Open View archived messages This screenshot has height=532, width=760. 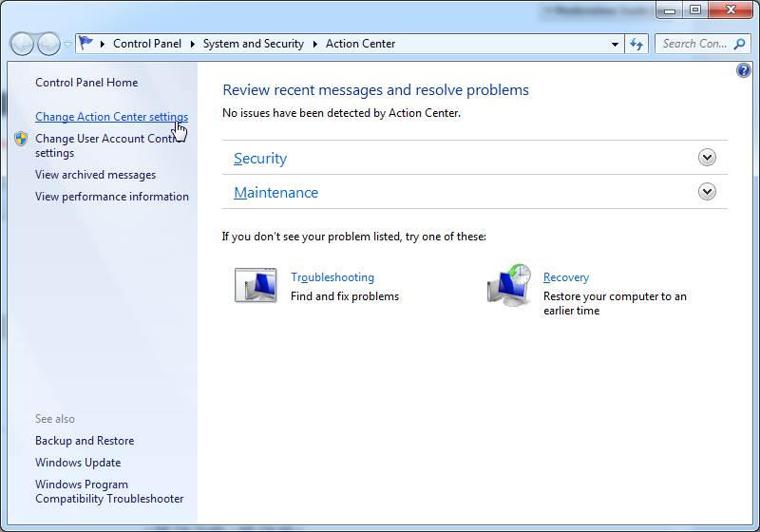96,175
